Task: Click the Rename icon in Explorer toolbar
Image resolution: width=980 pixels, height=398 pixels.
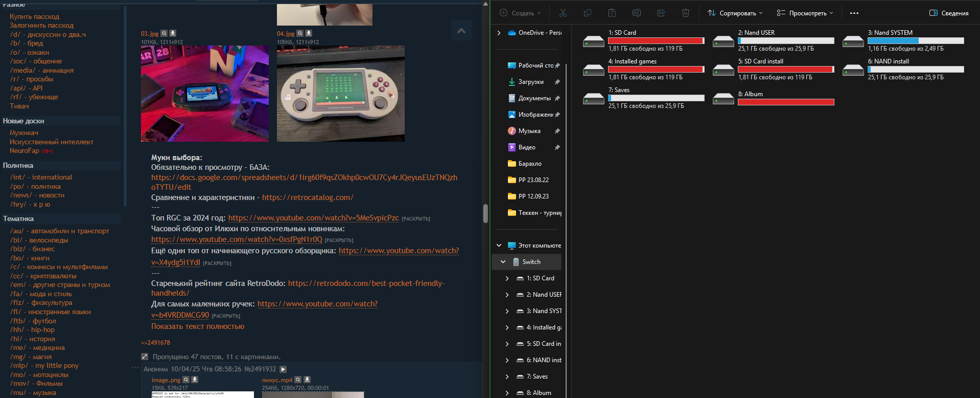Action: pyautogui.click(x=637, y=13)
